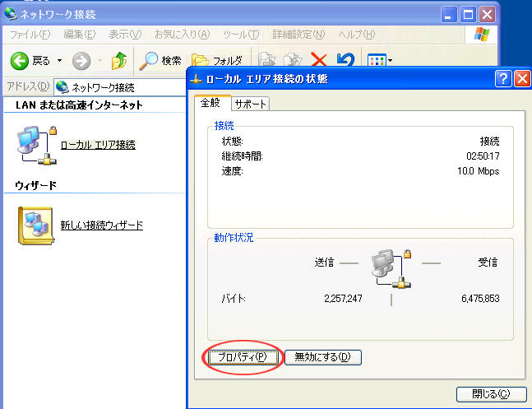
Task: Click the ネットワーク接続 title bar globe icon
Action: coord(10,14)
